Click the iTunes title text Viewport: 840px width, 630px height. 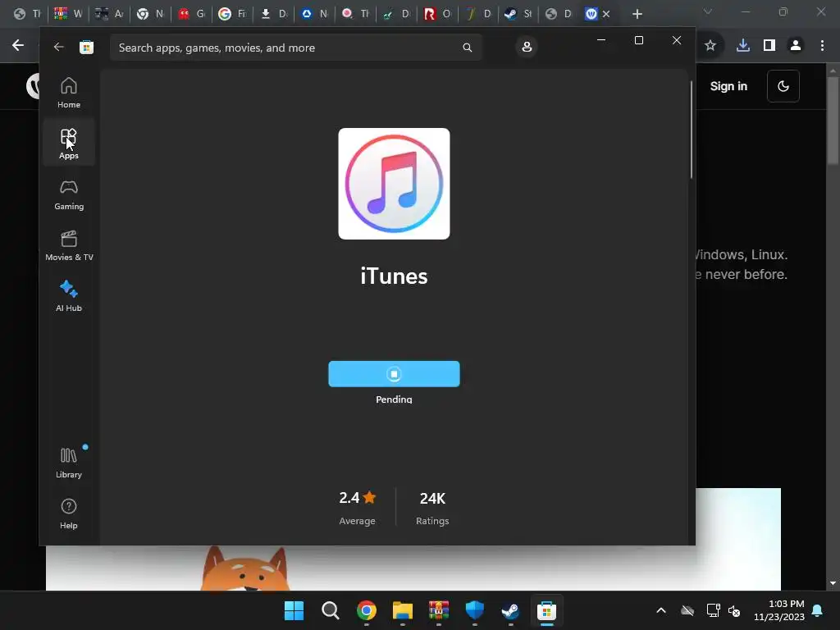click(x=394, y=276)
